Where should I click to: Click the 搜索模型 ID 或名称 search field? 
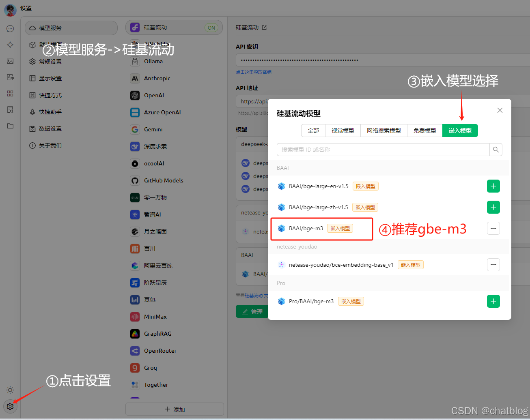383,150
